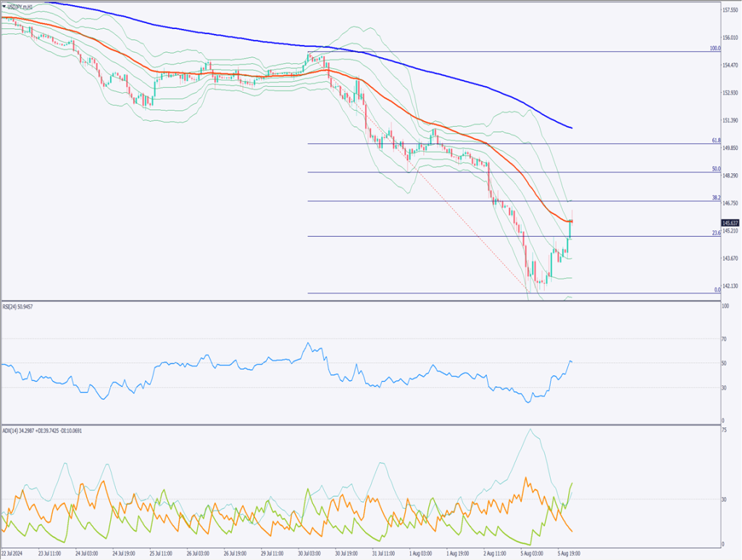This screenshot has width=742, height=560.
Task: Select the Fibonacci 23.6 level label
Action: coord(715,233)
